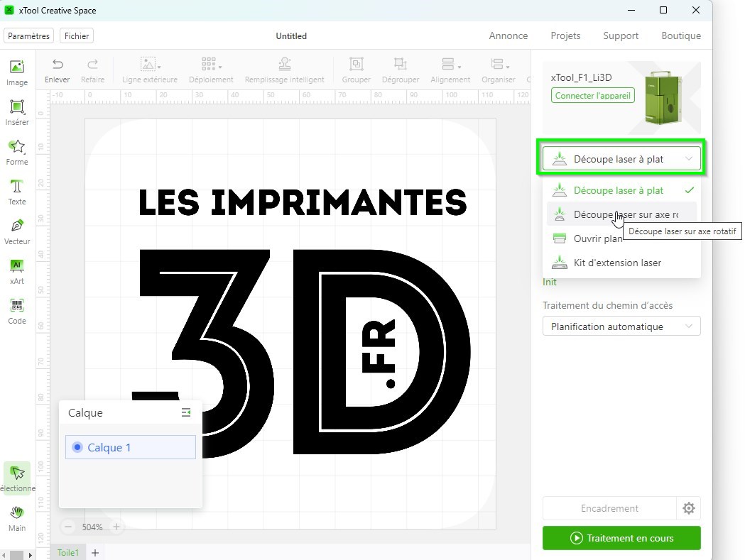Add a new canvas tab
This screenshot has width=745, height=560.
point(95,553)
